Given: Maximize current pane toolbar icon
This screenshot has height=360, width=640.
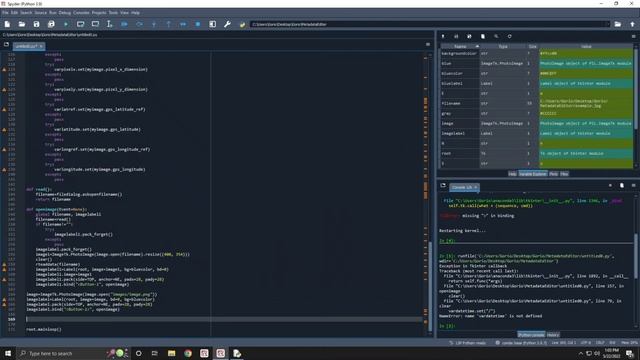Looking at the screenshot, I should 213,24.
